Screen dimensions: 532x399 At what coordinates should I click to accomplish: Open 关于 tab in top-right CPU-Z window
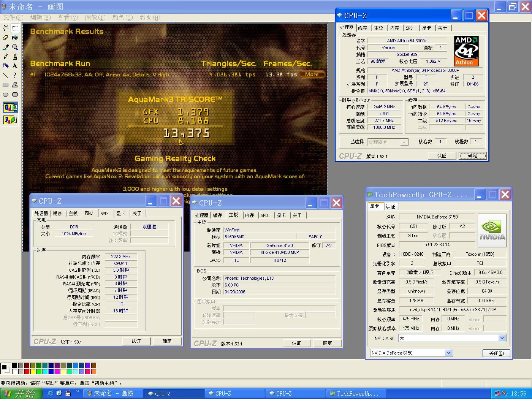point(442,28)
